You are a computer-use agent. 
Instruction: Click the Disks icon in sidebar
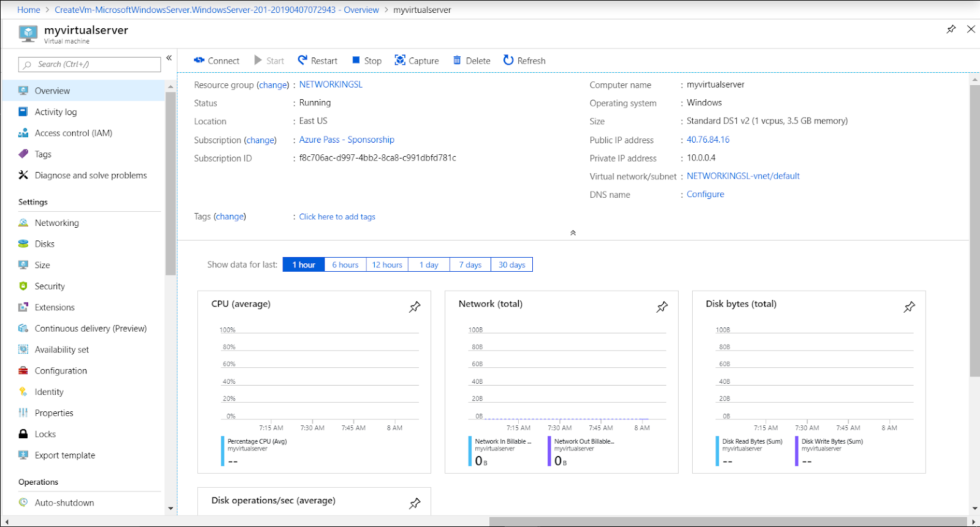23,244
